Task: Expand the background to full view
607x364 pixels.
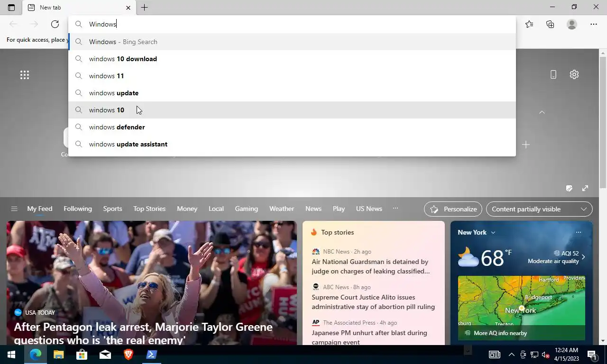Action: tap(585, 188)
